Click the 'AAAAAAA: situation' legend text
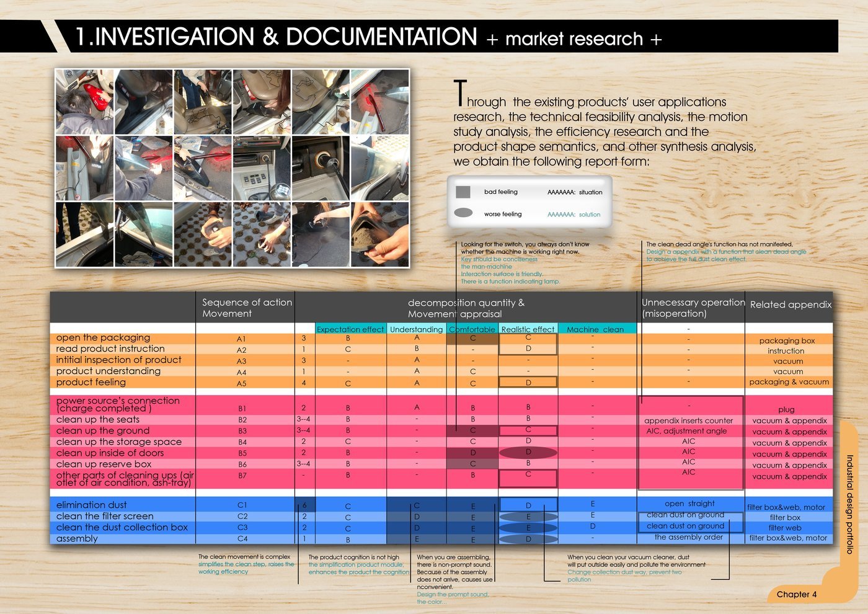 [575, 192]
